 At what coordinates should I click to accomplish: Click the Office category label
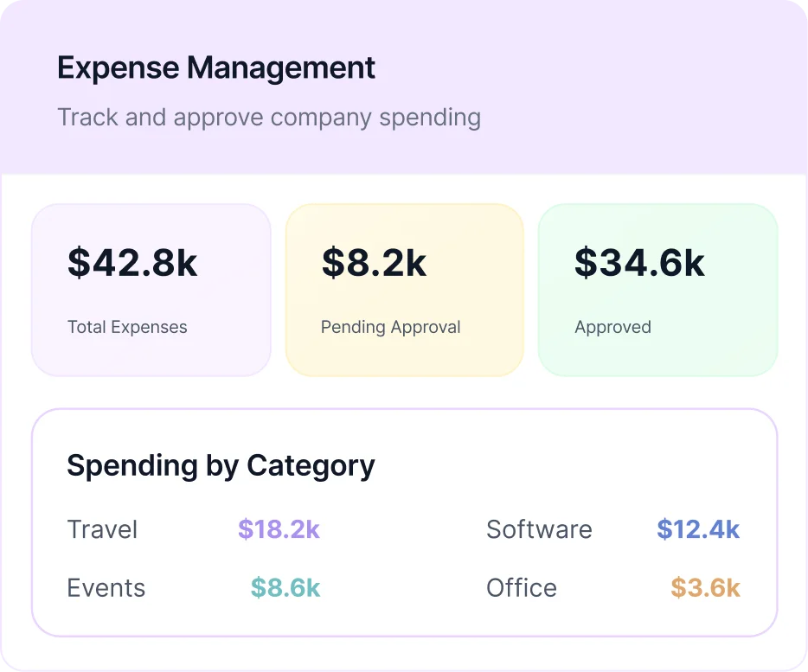522,587
